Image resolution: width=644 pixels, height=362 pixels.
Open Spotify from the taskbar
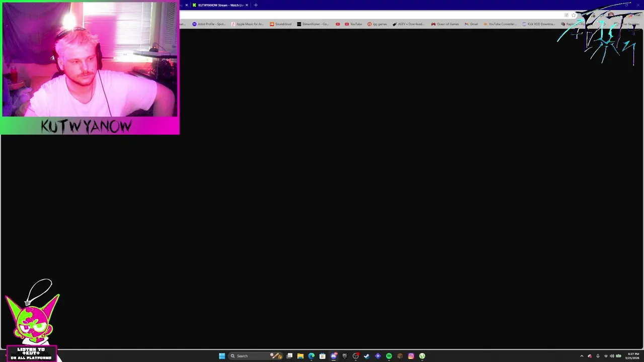[x=389, y=356]
